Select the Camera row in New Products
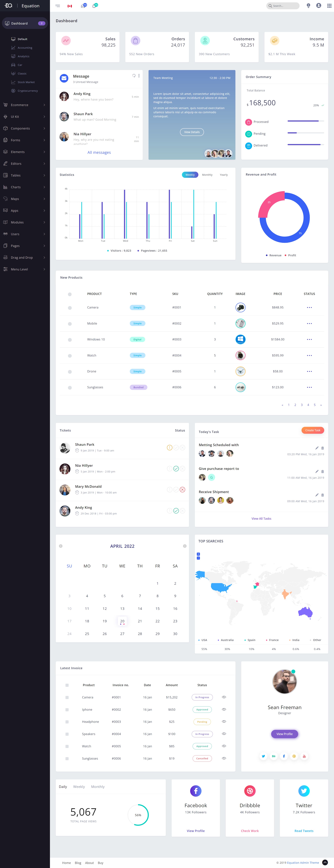Screen dimensions: 334x868 coord(70,308)
